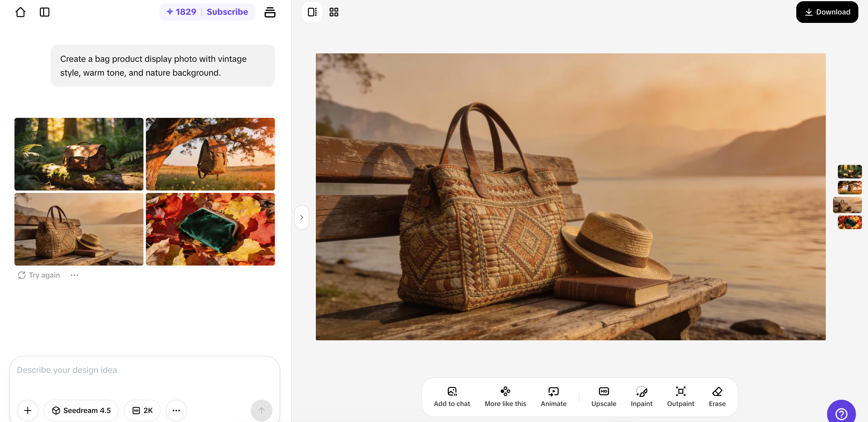Click the Subscribe link
This screenshot has width=868, height=422.
click(x=227, y=12)
